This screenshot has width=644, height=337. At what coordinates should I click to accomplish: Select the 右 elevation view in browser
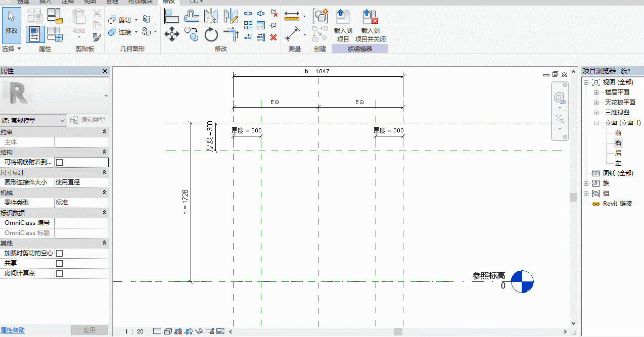click(x=618, y=143)
